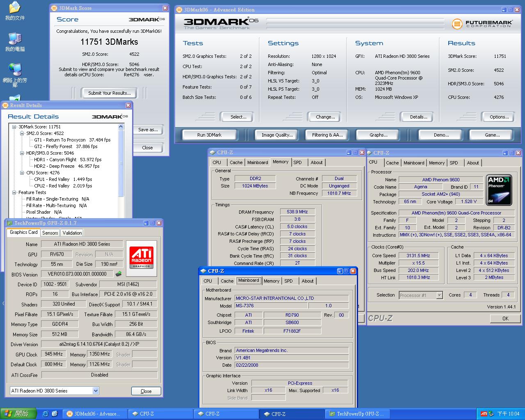Switch to the Sensors tab in GPU-Z
Image resolution: width=525 pixels, height=420 pixels.
pos(50,233)
